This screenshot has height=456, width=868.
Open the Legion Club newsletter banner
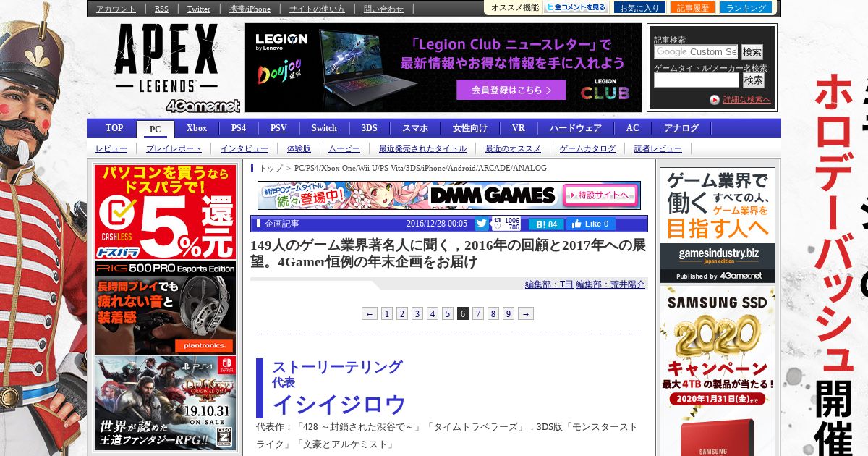point(443,68)
